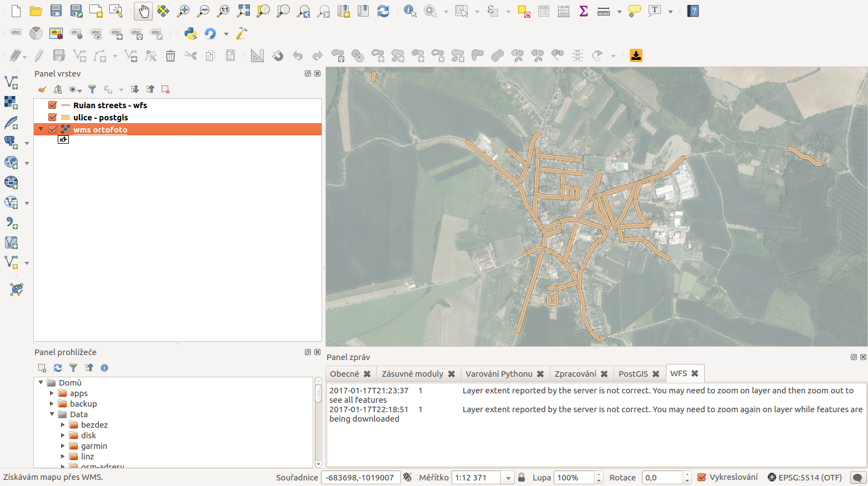Viewport: 868px width, 486px height.
Task: Toggle the scale lock icon
Action: click(x=521, y=477)
